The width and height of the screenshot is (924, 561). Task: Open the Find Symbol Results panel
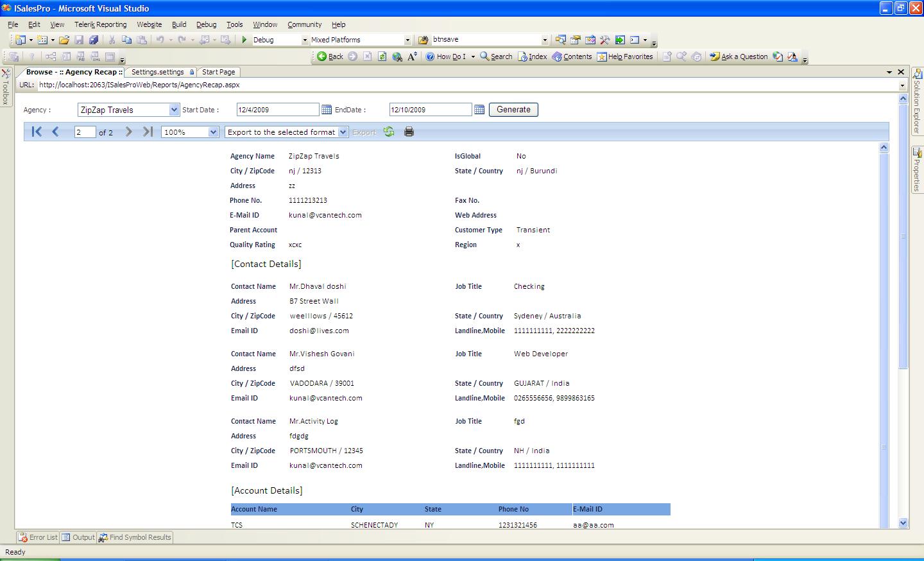[x=135, y=537]
